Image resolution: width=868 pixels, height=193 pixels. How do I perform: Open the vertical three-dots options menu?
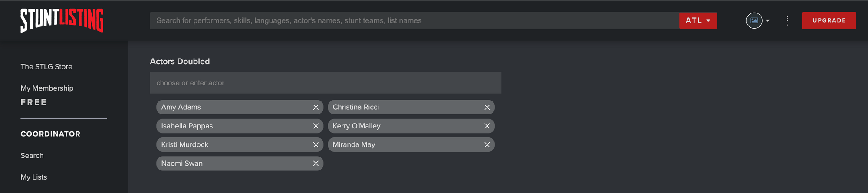pyautogui.click(x=787, y=21)
